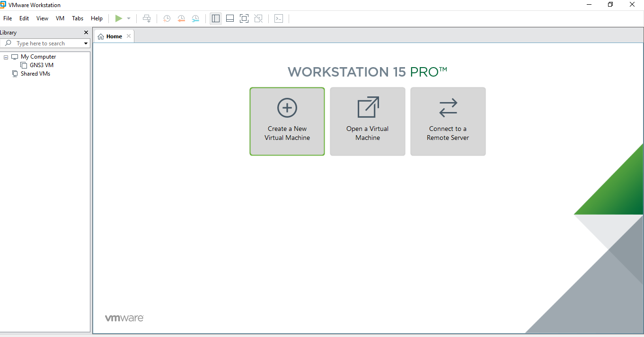Click Create a New Virtual Machine
Image resolution: width=644 pixels, height=337 pixels.
pyautogui.click(x=287, y=121)
